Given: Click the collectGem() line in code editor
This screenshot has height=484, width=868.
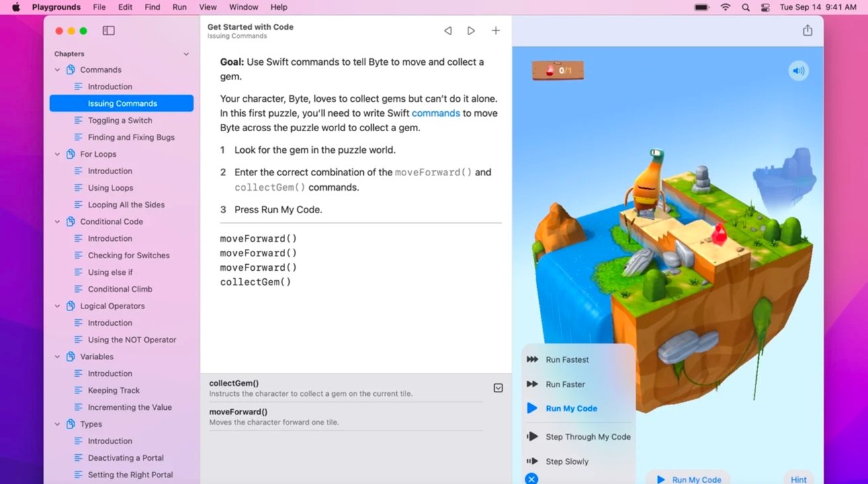Looking at the screenshot, I should click(255, 282).
